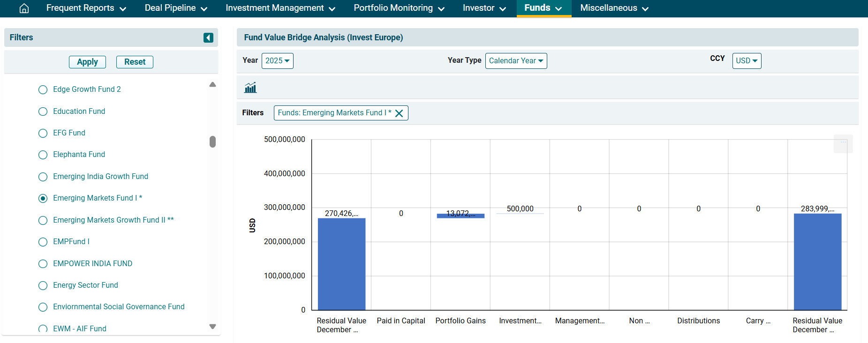Click the opening Residual Value bar
This screenshot has height=343, width=868.
pyautogui.click(x=341, y=263)
